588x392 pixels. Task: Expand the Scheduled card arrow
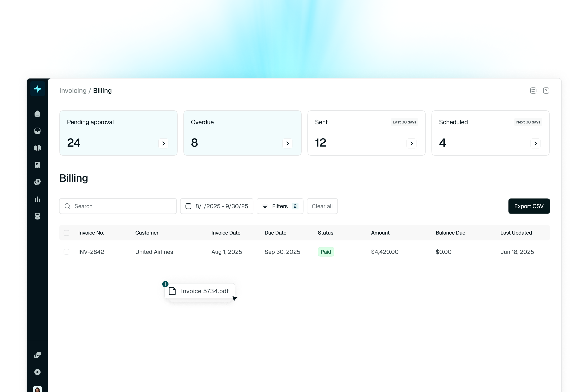coord(535,144)
